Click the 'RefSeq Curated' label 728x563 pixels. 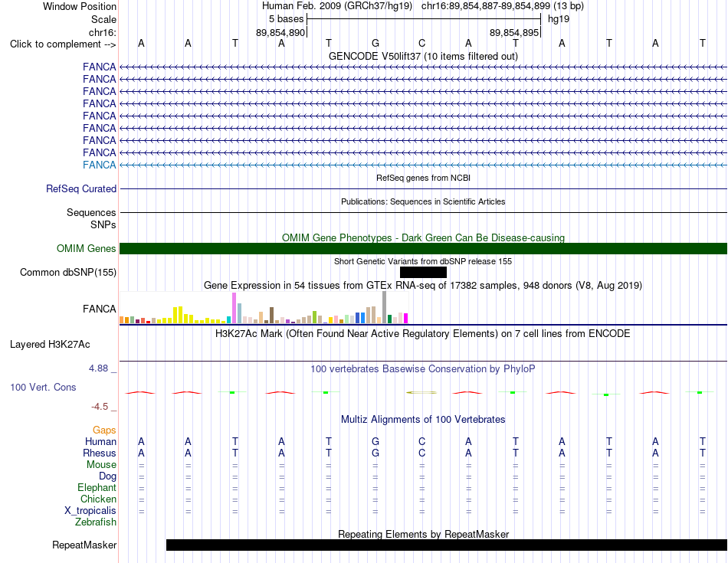81,189
